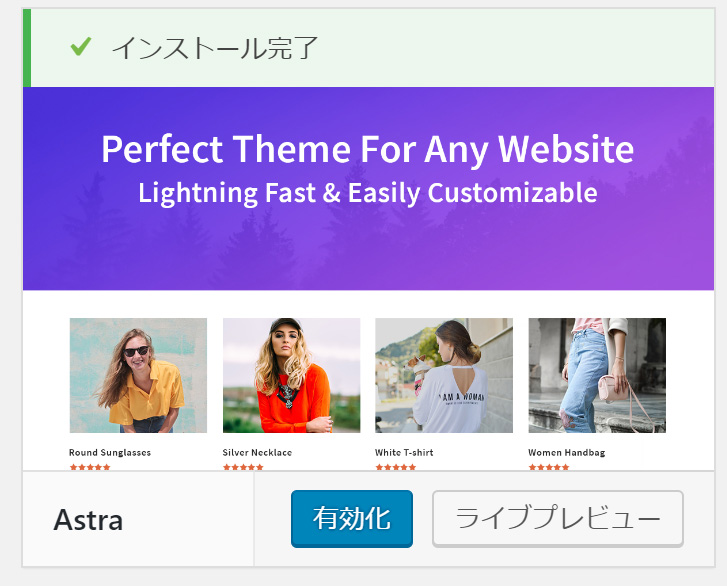The width and height of the screenshot is (727, 586).
Task: Open the White T-shirt product photo
Action: point(444,375)
